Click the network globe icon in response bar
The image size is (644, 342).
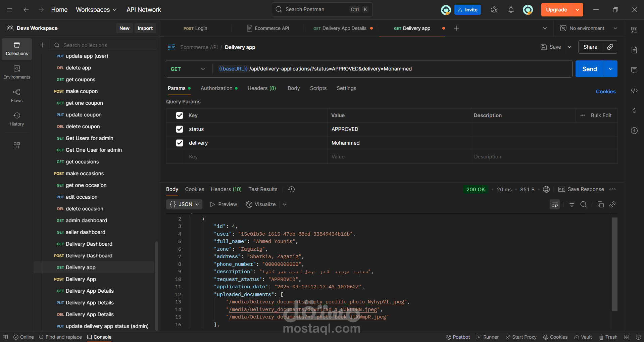(546, 189)
